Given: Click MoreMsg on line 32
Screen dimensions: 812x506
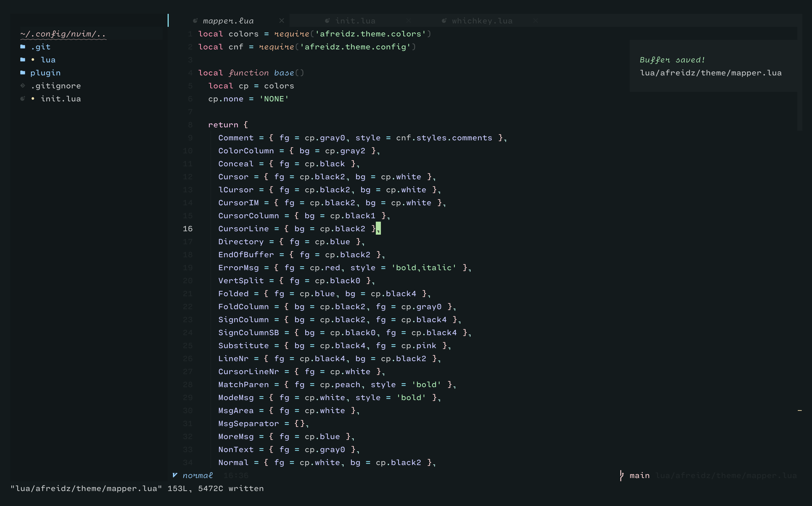Looking at the screenshot, I should (236, 437).
